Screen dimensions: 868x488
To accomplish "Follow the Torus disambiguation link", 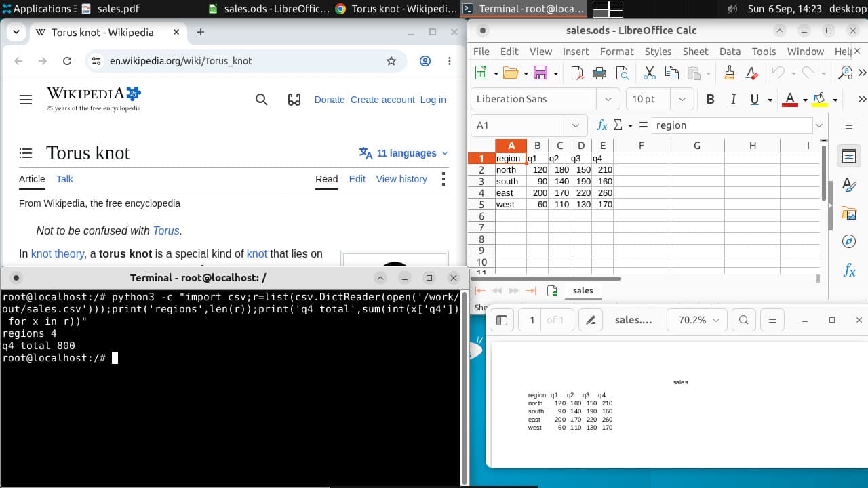I will point(166,231).
